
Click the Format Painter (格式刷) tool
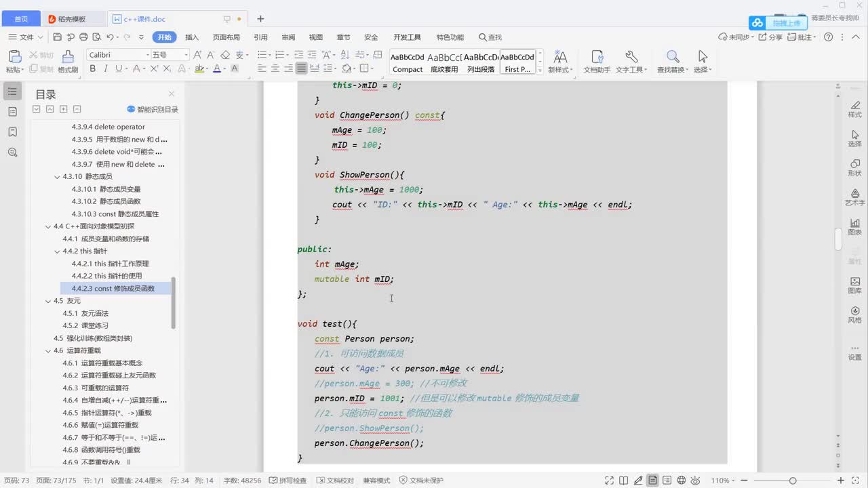(68, 62)
